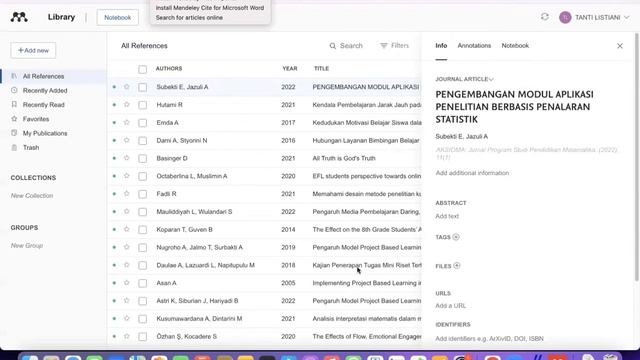This screenshot has width=640, height=360.
Task: Add a tag with plus icon
Action: click(456, 237)
